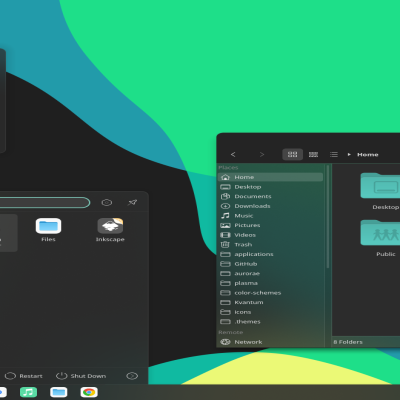Click the launcher search field
Viewport: 400px width, 400px height.
click(45, 202)
